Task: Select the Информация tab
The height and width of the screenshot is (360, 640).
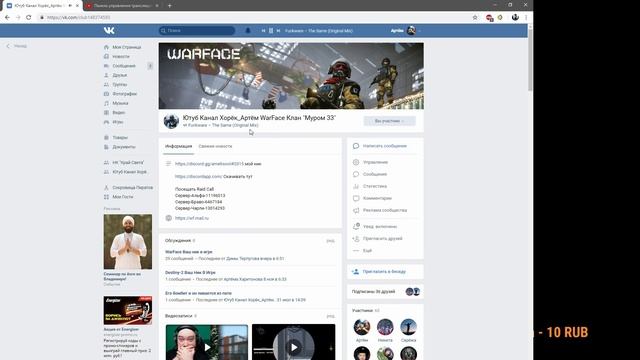Action: [178, 146]
